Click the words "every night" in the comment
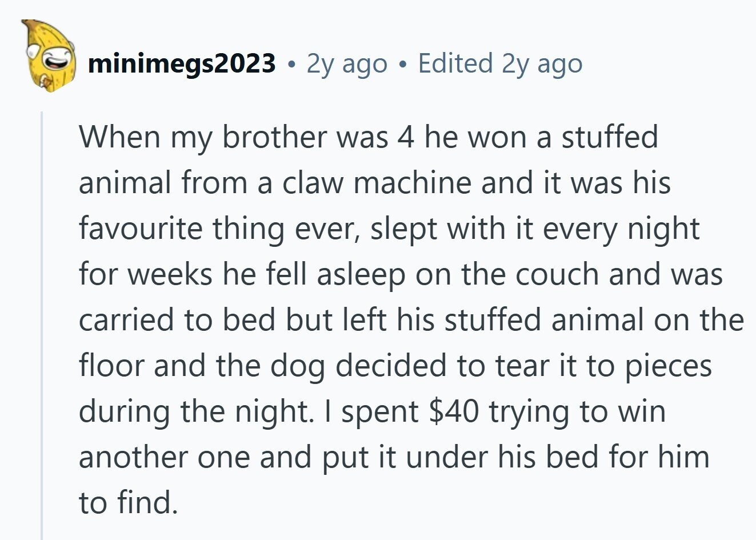756x540 pixels. point(621,229)
